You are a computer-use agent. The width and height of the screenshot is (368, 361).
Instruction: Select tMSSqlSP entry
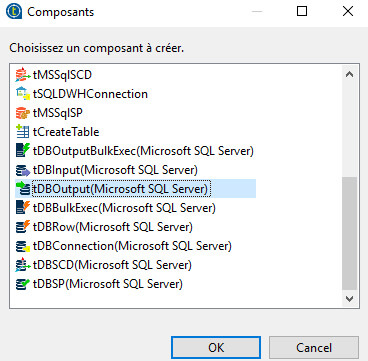[x=58, y=113]
